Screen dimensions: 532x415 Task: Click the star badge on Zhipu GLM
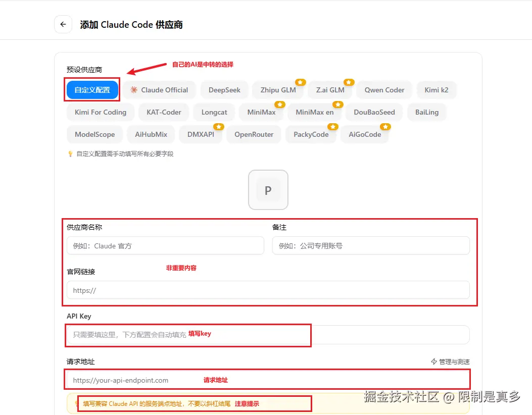pos(300,82)
